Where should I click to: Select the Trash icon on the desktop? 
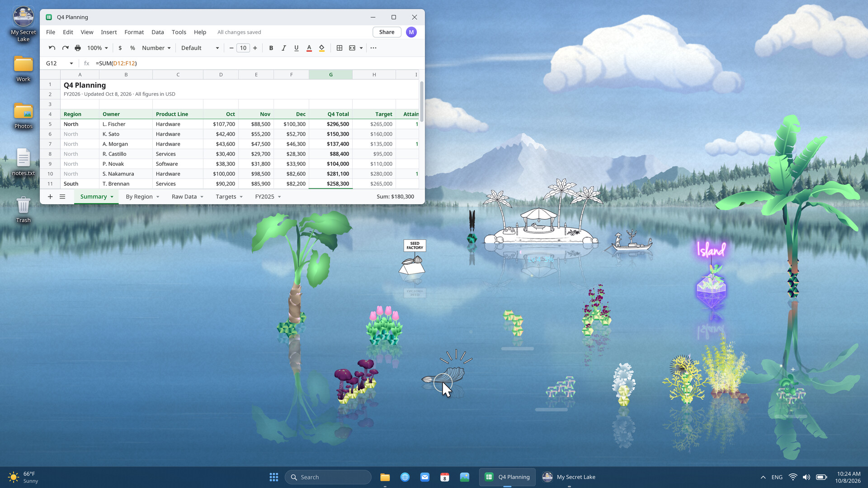tap(24, 210)
